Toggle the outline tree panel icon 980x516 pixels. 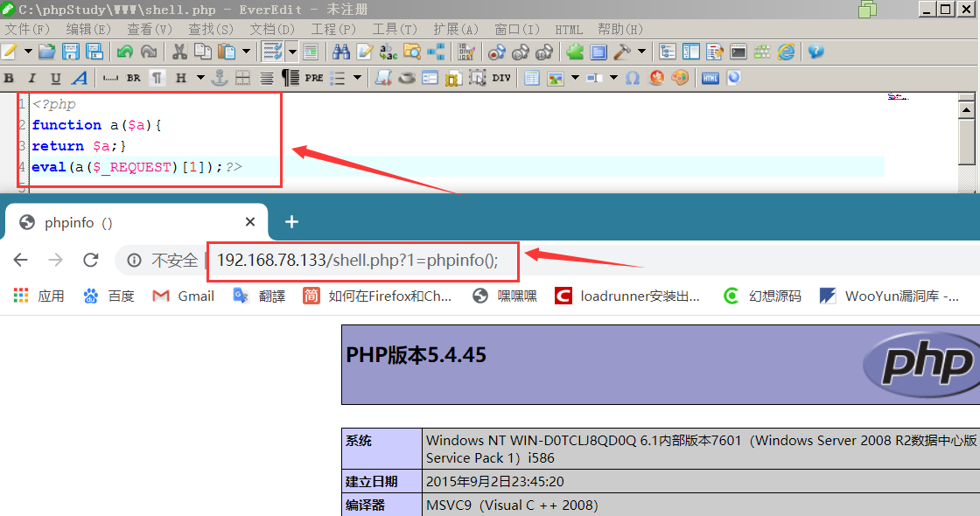(667, 52)
